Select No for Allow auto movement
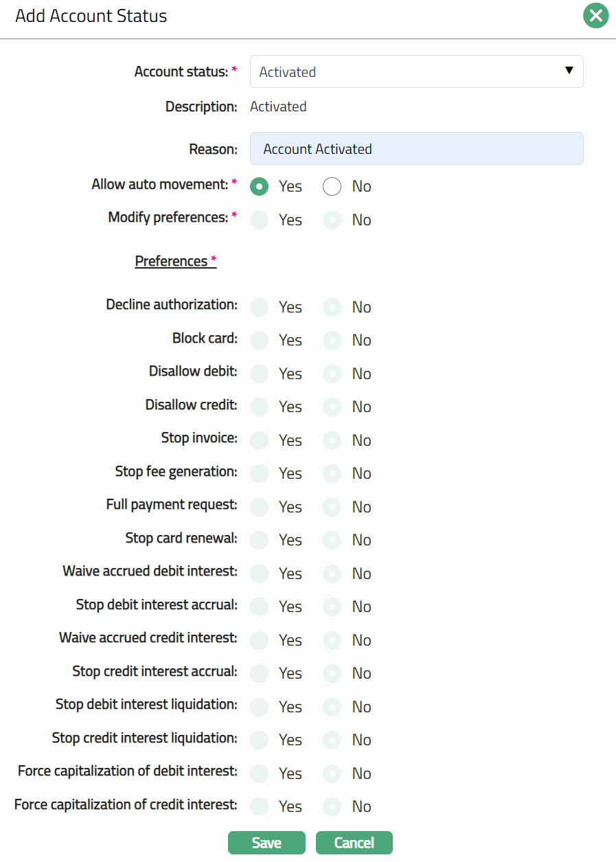Screen dimensions: 616x862 coord(332,187)
